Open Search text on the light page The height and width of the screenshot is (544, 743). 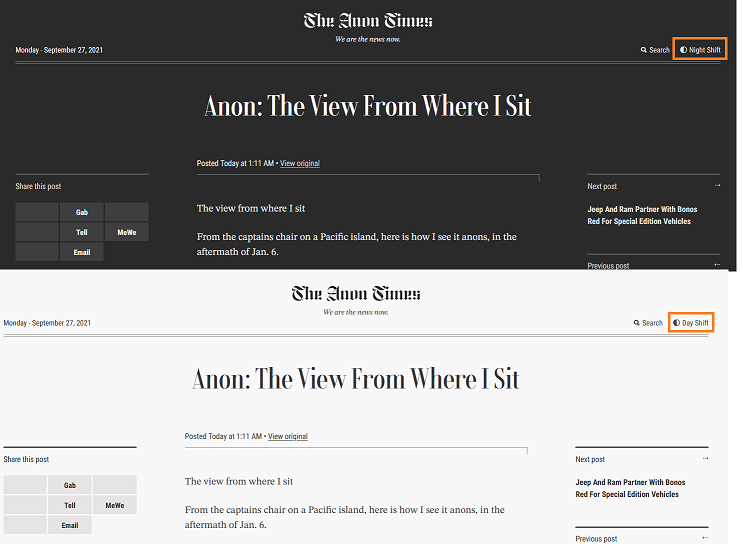[x=652, y=323]
